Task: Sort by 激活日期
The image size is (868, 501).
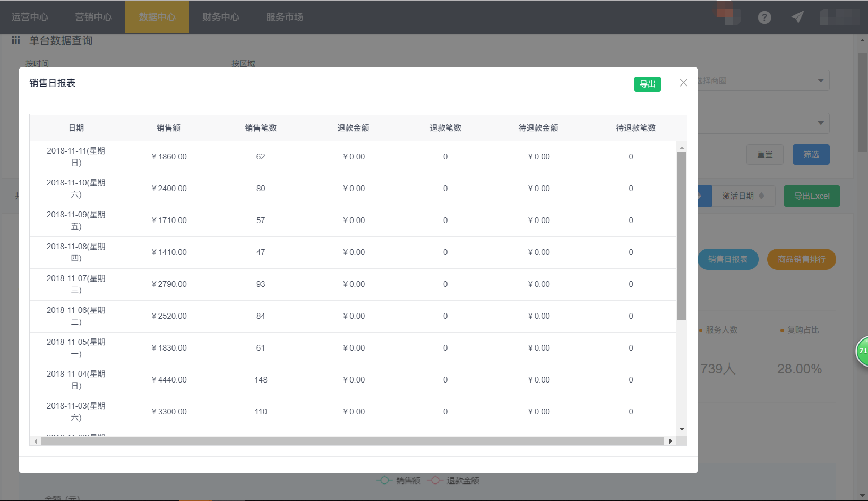Action: 743,196
